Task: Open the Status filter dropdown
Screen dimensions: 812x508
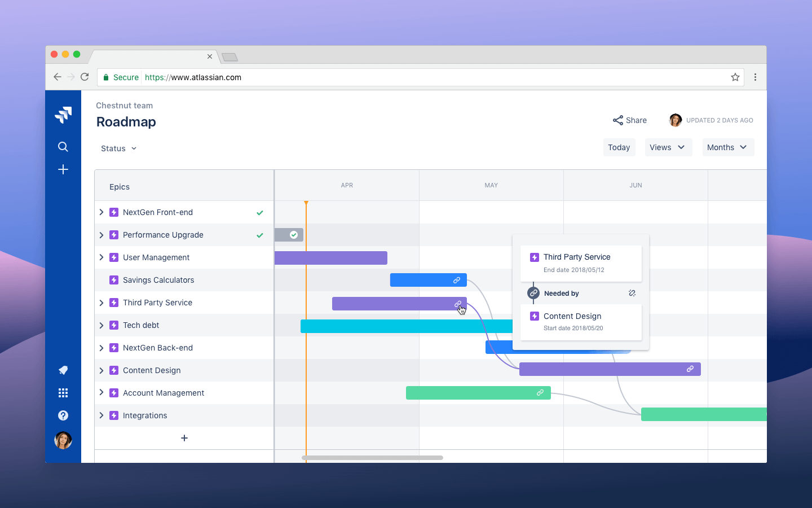Action: click(x=118, y=148)
